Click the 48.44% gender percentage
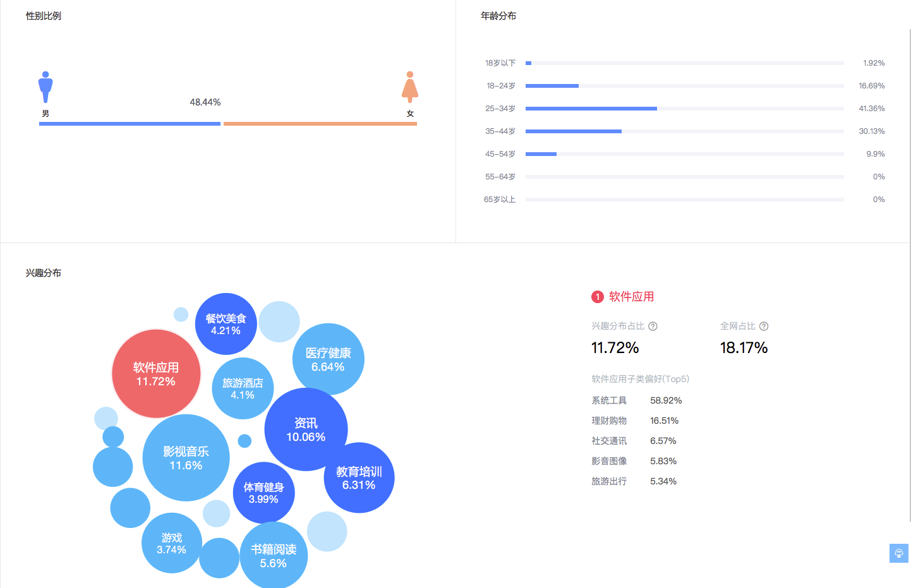911x588 pixels. click(205, 102)
